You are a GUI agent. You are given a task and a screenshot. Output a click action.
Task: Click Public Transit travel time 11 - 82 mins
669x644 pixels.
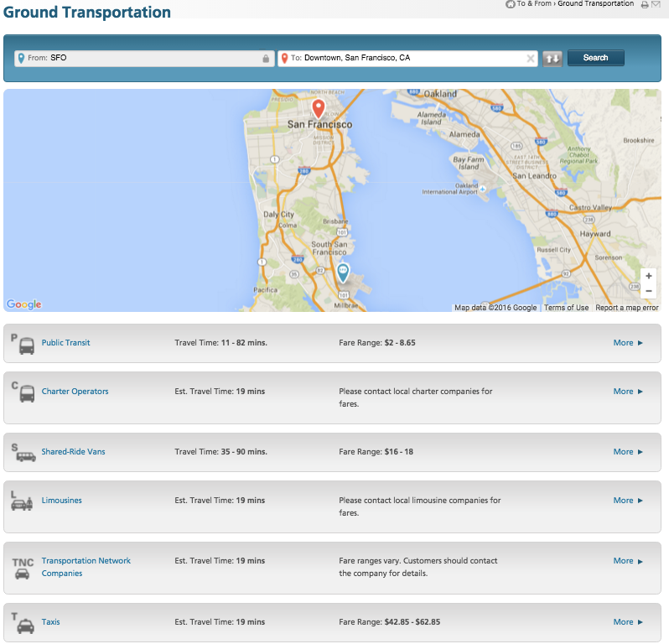[221, 343]
